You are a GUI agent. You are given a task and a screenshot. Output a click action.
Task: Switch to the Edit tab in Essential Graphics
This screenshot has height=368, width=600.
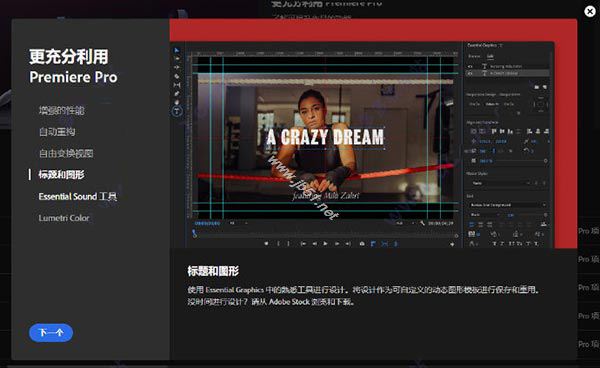(x=490, y=56)
